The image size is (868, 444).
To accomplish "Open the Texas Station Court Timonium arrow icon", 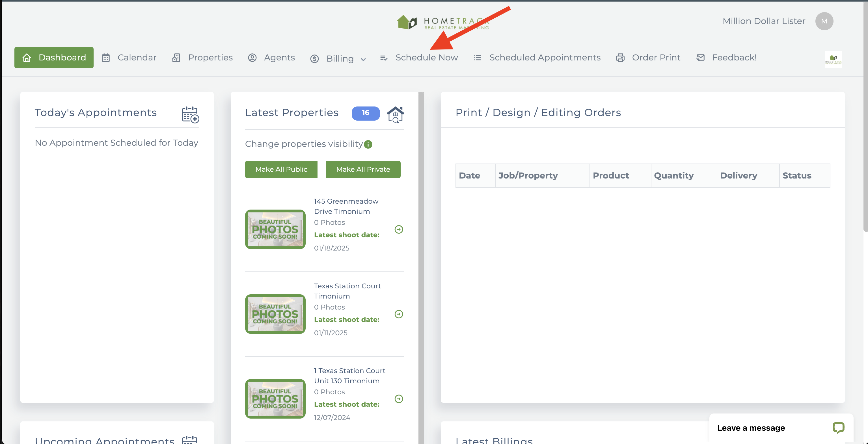I will click(399, 314).
